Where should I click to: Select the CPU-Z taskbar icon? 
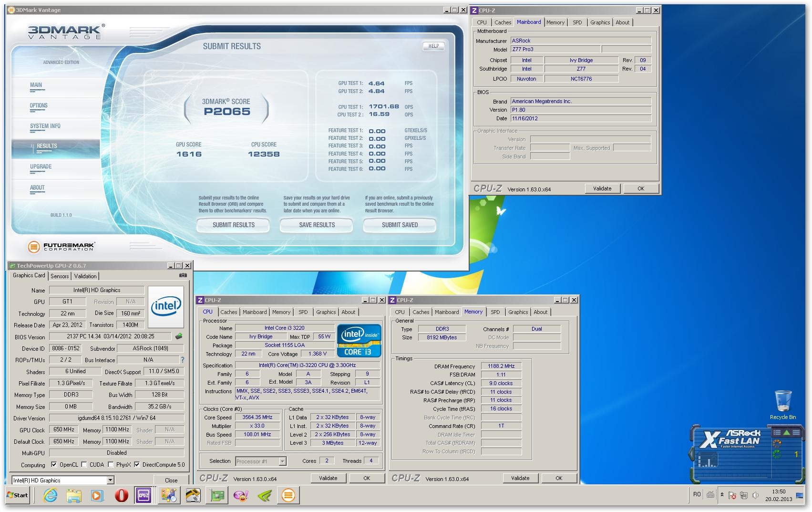144,496
